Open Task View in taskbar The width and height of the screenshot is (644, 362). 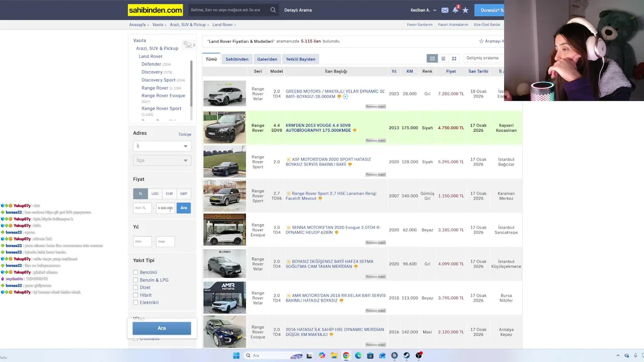309,355
